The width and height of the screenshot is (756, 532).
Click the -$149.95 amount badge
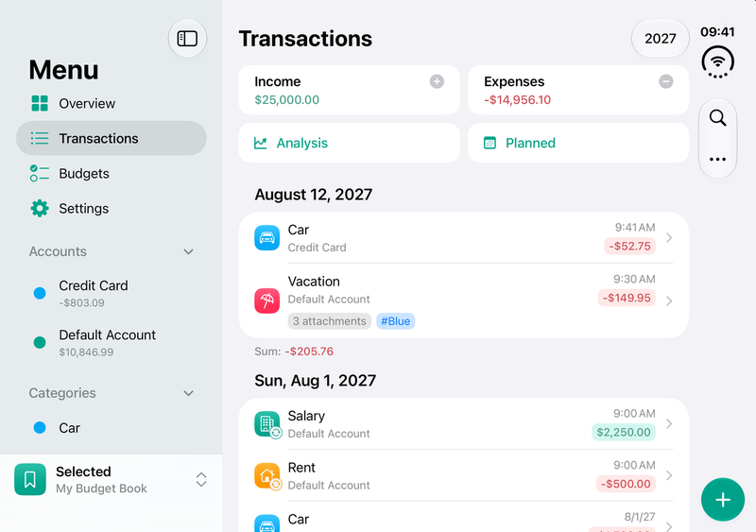coord(627,298)
